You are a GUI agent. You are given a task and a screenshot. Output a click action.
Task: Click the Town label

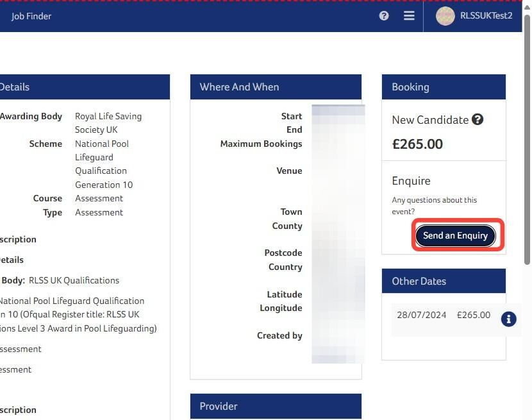[x=291, y=212]
